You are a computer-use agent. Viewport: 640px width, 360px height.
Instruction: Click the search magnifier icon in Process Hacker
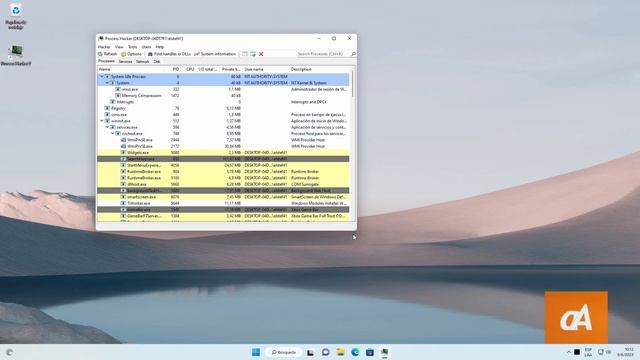click(x=353, y=54)
